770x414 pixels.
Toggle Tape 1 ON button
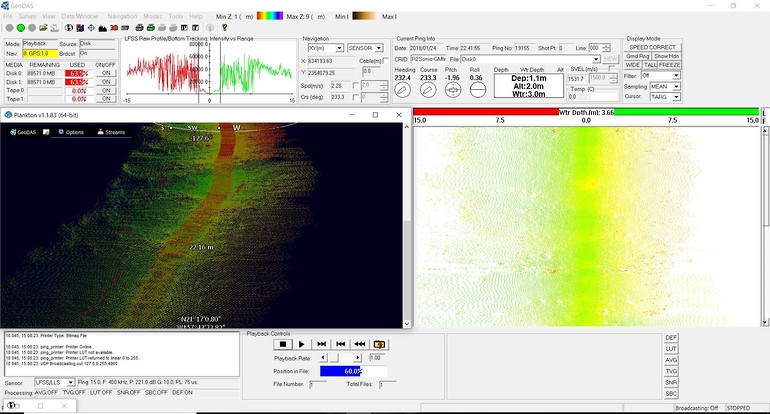tap(106, 99)
